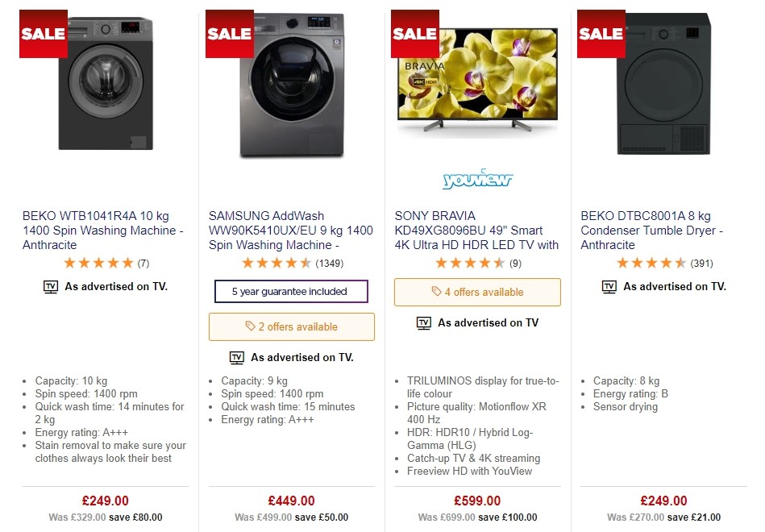
Task: Click the SALE badge on BEKO washing machine
Action: pos(43,33)
